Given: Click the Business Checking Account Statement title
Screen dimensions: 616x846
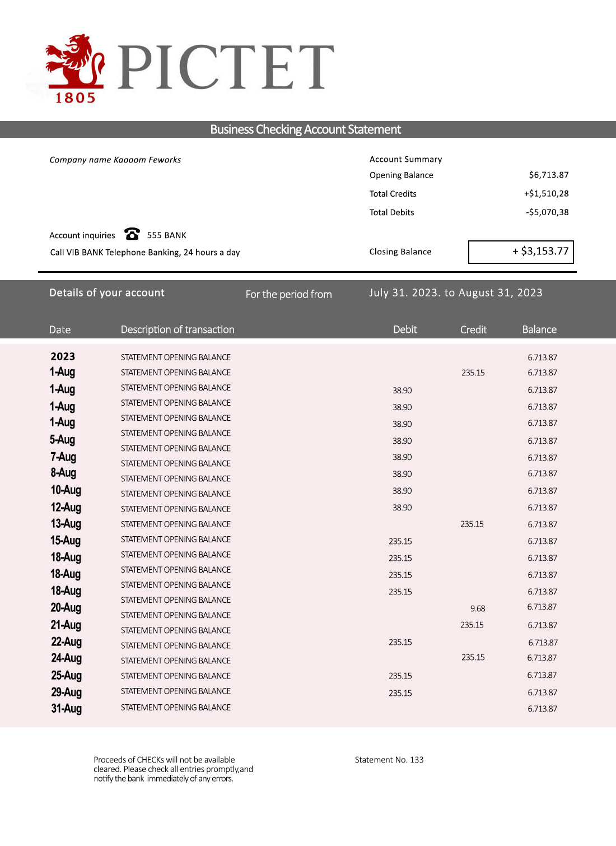Looking at the screenshot, I should [x=305, y=129].
